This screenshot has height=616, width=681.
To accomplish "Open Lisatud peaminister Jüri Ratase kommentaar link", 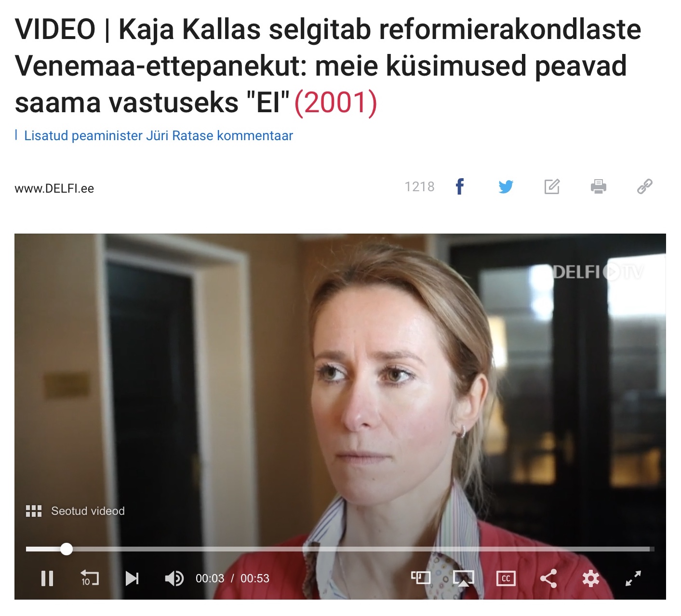I will tap(158, 136).
